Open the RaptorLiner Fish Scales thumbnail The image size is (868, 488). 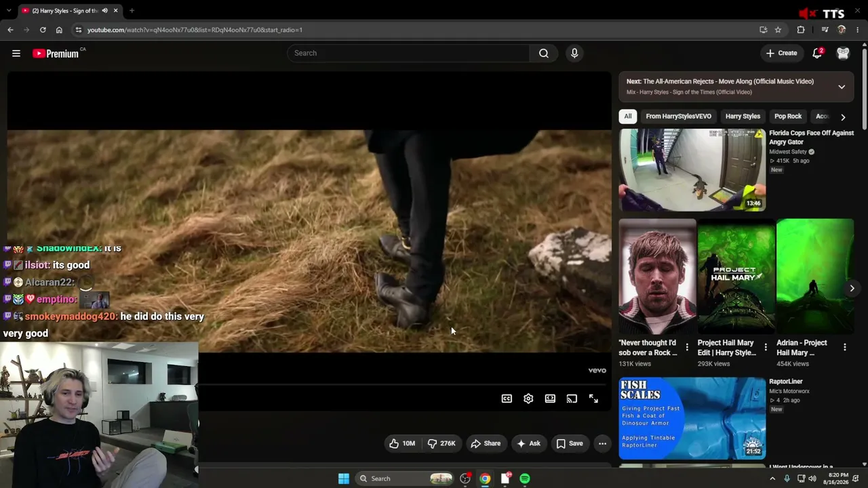(x=692, y=418)
